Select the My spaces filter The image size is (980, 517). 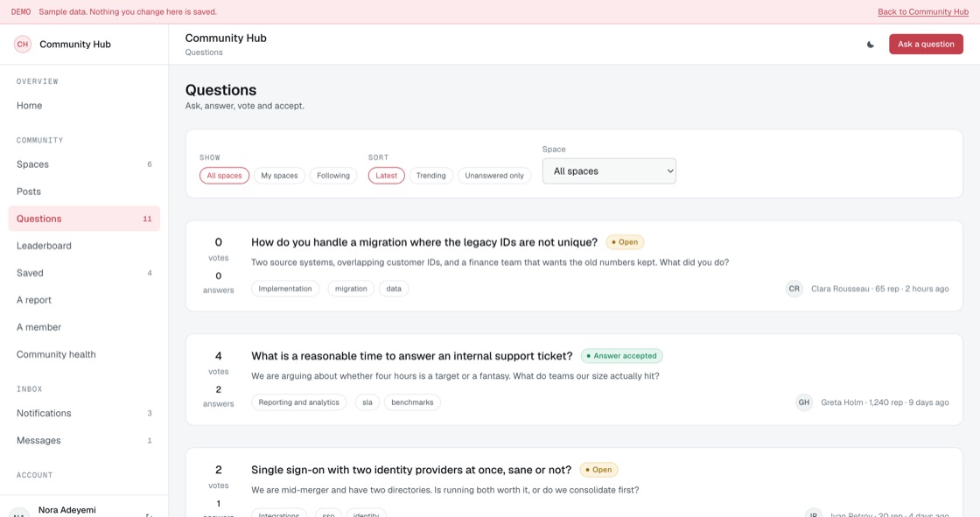pyautogui.click(x=279, y=176)
